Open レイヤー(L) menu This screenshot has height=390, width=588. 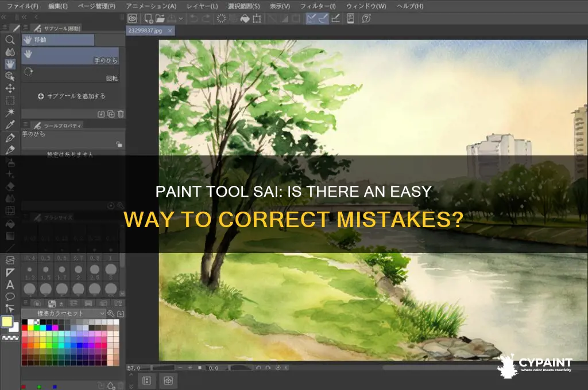pos(202,6)
